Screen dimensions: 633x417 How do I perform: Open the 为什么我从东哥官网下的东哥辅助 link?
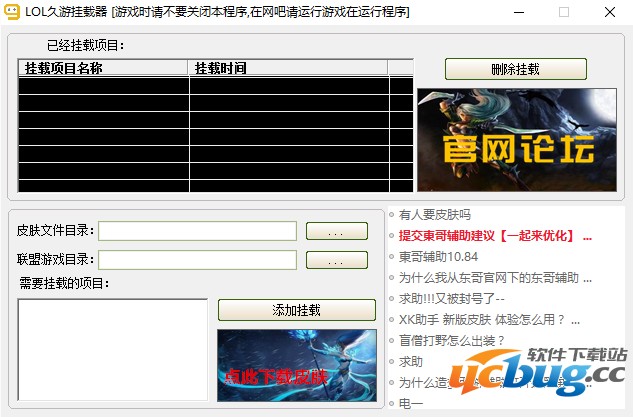tap(495, 277)
